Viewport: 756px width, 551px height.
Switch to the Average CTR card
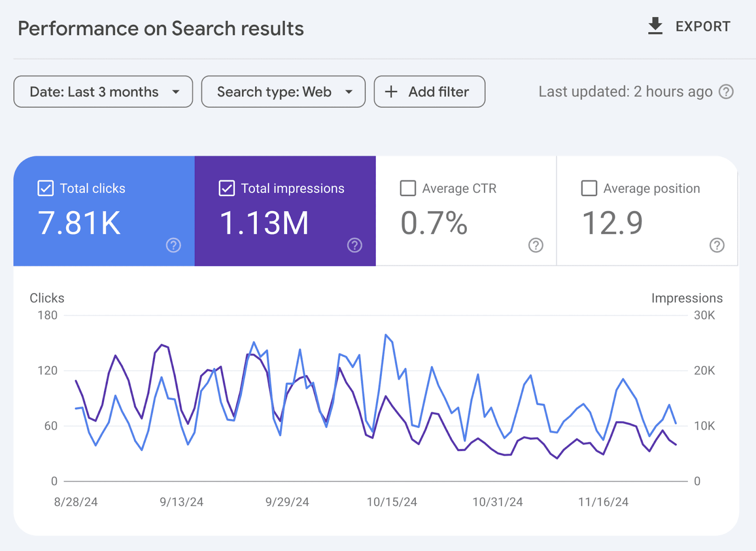pos(466,211)
